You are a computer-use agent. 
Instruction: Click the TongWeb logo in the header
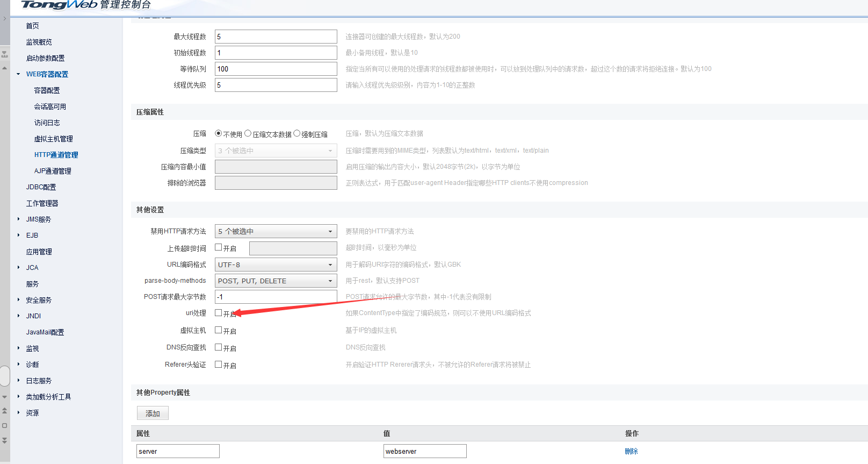point(59,5)
